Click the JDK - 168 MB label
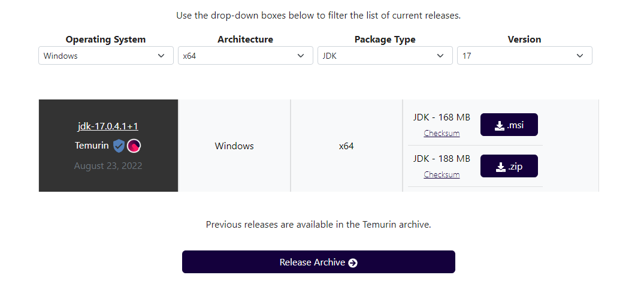 [442, 117]
